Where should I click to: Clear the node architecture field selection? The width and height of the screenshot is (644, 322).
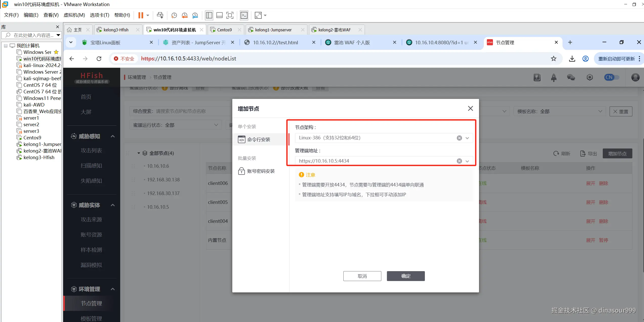[x=459, y=138]
